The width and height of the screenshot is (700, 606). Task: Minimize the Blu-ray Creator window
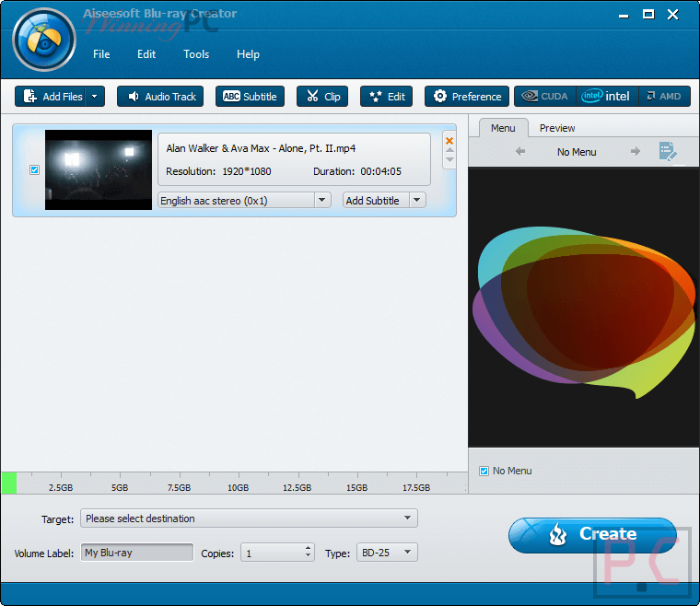click(624, 15)
